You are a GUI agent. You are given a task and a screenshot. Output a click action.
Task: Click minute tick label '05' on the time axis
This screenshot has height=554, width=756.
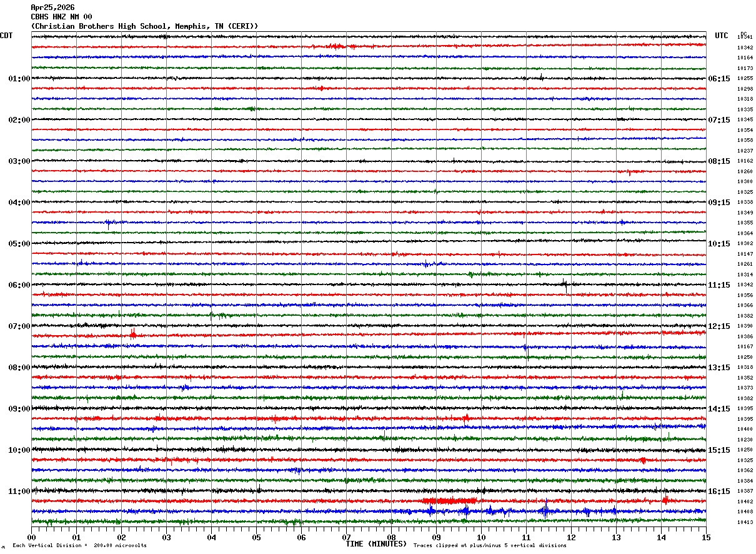pyautogui.click(x=256, y=537)
